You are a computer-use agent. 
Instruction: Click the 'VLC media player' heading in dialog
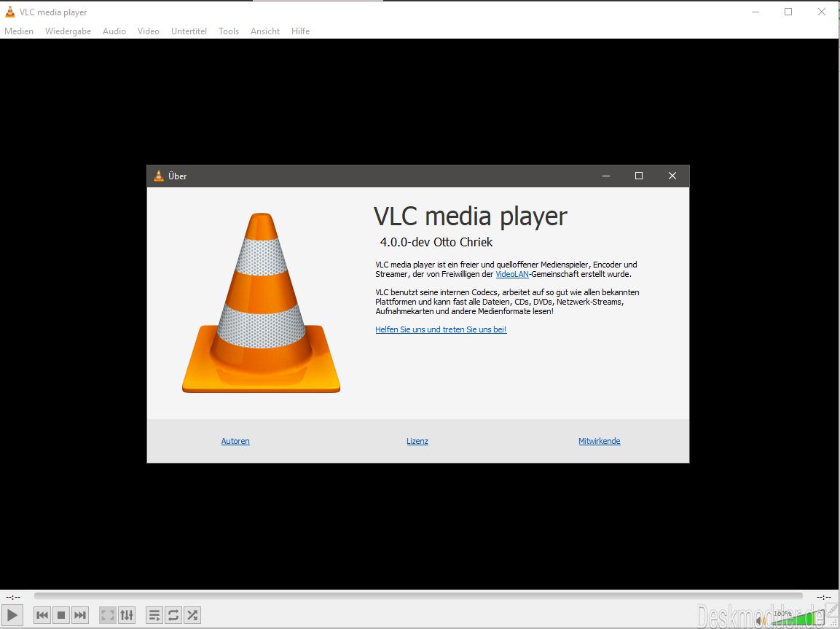point(471,216)
